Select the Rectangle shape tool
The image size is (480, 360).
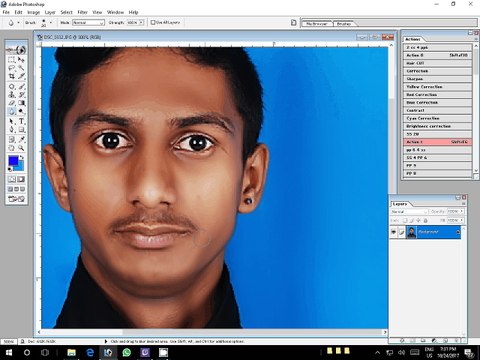click(x=21, y=130)
